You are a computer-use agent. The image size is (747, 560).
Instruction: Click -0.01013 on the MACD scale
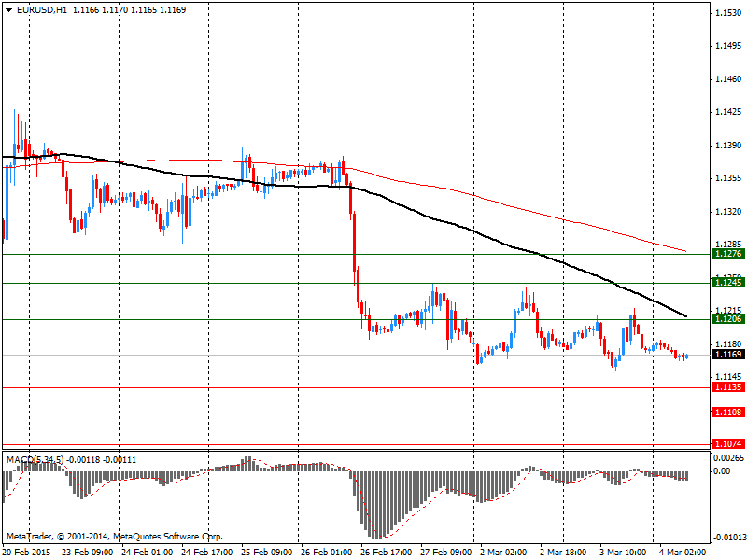(729, 539)
